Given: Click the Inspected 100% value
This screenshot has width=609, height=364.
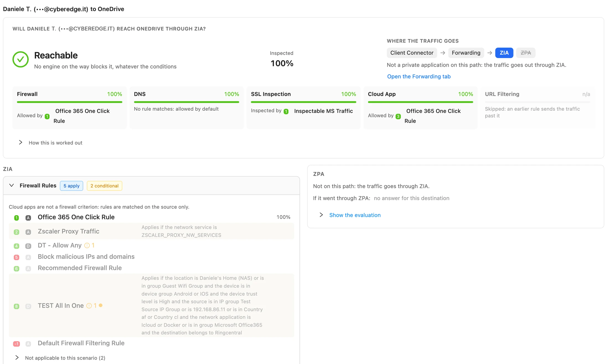Looking at the screenshot, I should [282, 64].
